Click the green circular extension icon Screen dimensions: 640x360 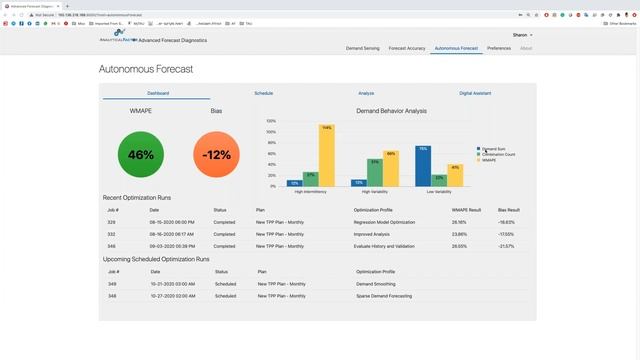coord(562,15)
